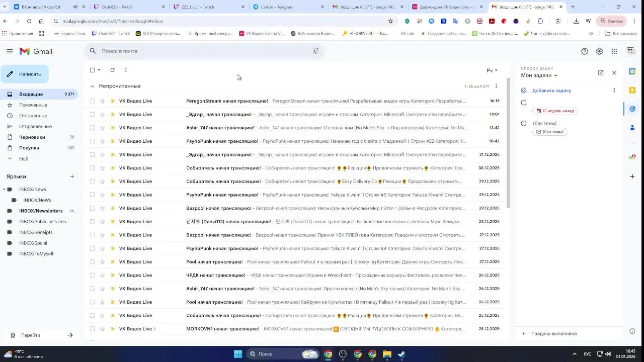Mark the '13 недель назад' task as complete
Viewport: 644px width, 362px height.
(x=524, y=103)
